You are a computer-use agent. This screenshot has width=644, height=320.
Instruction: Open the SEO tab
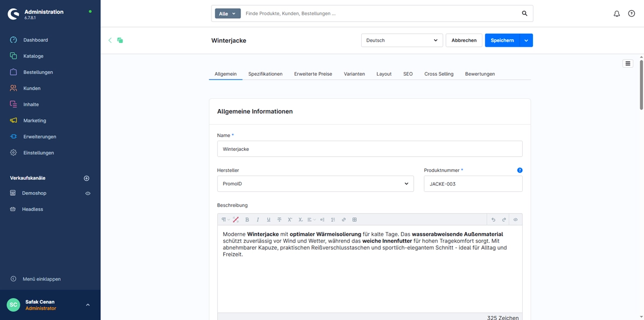point(408,74)
